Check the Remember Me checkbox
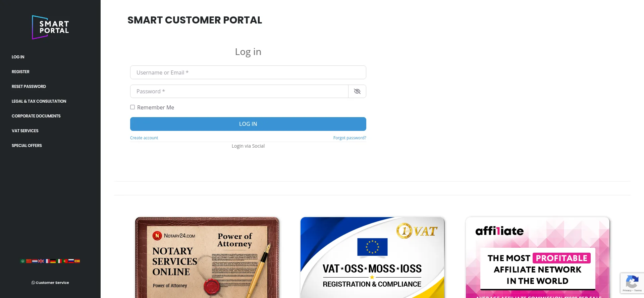Image resolution: width=644 pixels, height=298 pixels. [132, 107]
